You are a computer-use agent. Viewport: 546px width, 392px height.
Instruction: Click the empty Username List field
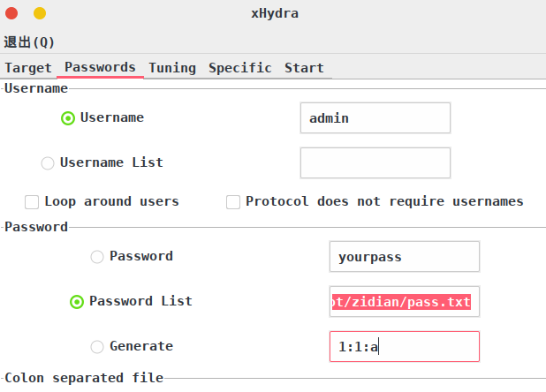(375, 162)
